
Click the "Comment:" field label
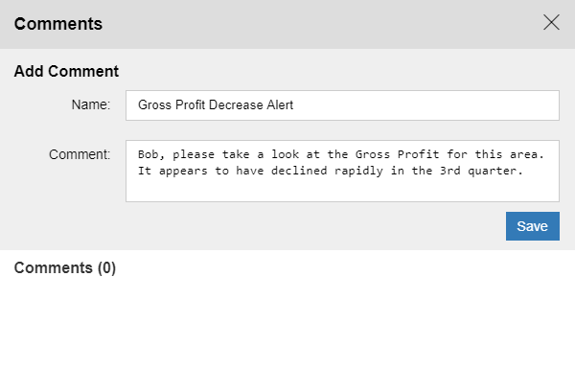(80, 153)
